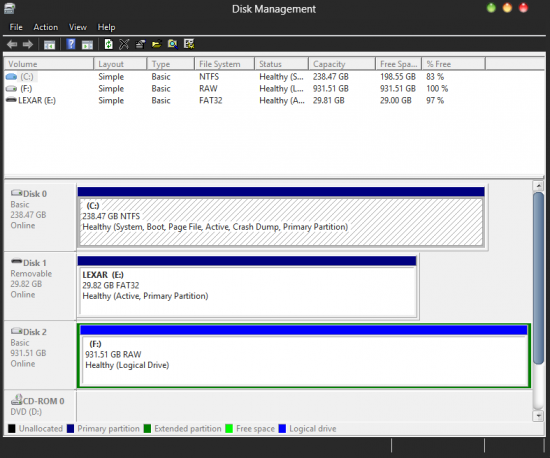The width and height of the screenshot is (550, 458).
Task: Sort by the Type column header
Action: pyautogui.click(x=170, y=64)
